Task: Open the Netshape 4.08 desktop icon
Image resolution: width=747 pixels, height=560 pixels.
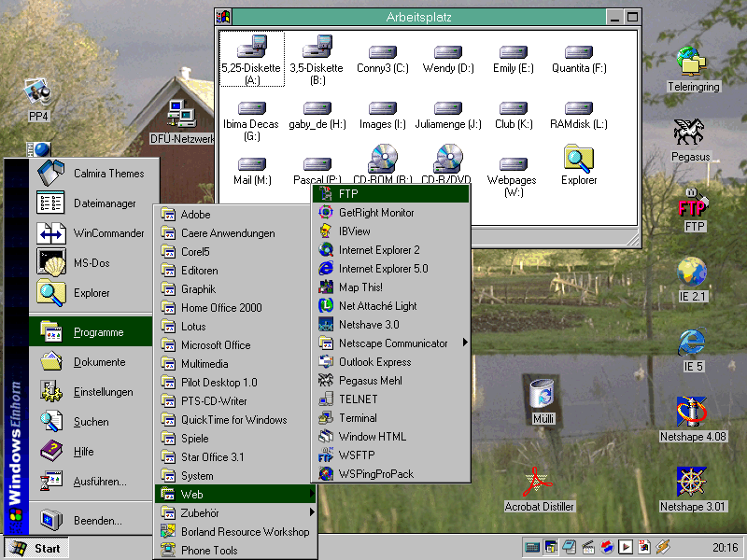Action: coord(692,412)
